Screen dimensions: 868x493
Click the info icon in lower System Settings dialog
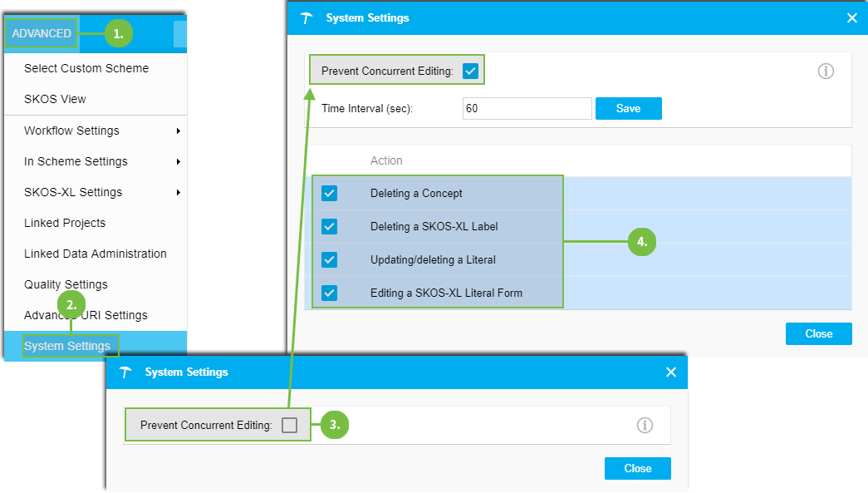click(x=645, y=426)
